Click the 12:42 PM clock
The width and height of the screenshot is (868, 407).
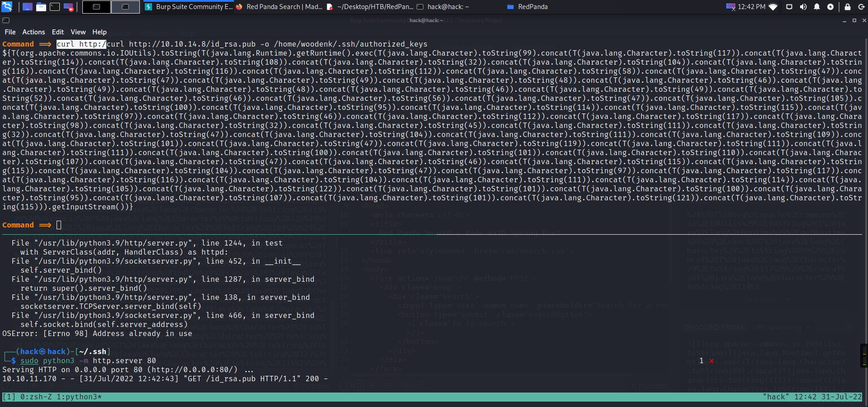coord(751,7)
